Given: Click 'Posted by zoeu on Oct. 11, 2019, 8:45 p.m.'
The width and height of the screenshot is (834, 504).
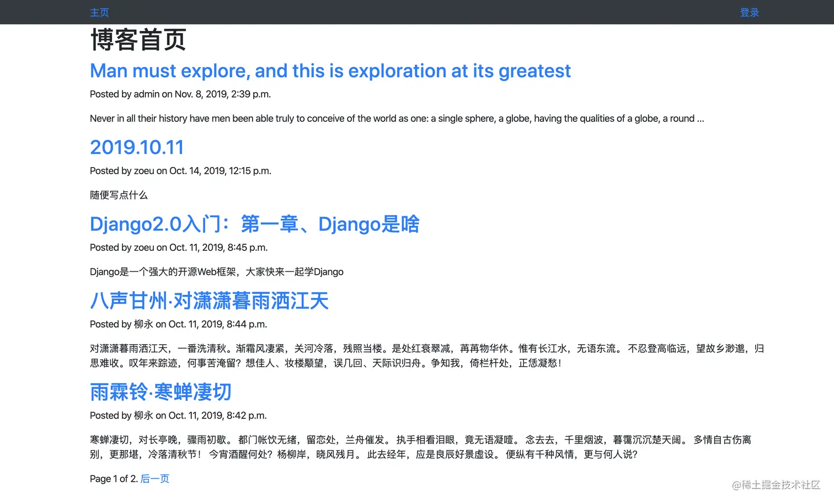Looking at the screenshot, I should click(x=179, y=248).
